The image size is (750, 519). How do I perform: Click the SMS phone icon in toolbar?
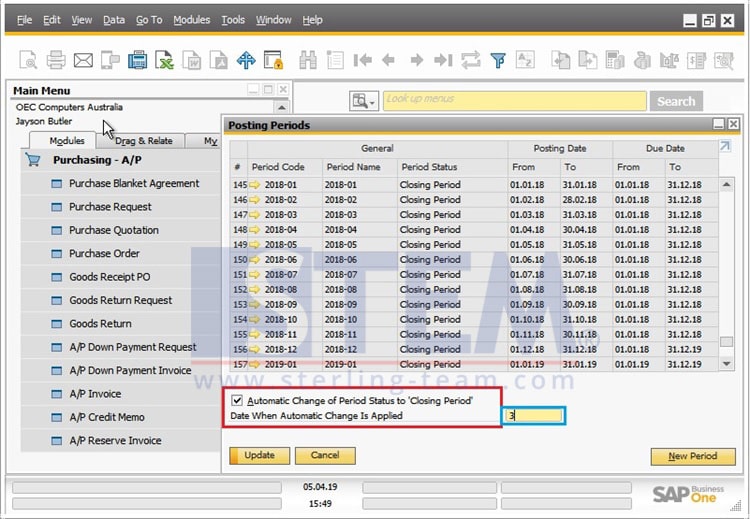point(110,60)
